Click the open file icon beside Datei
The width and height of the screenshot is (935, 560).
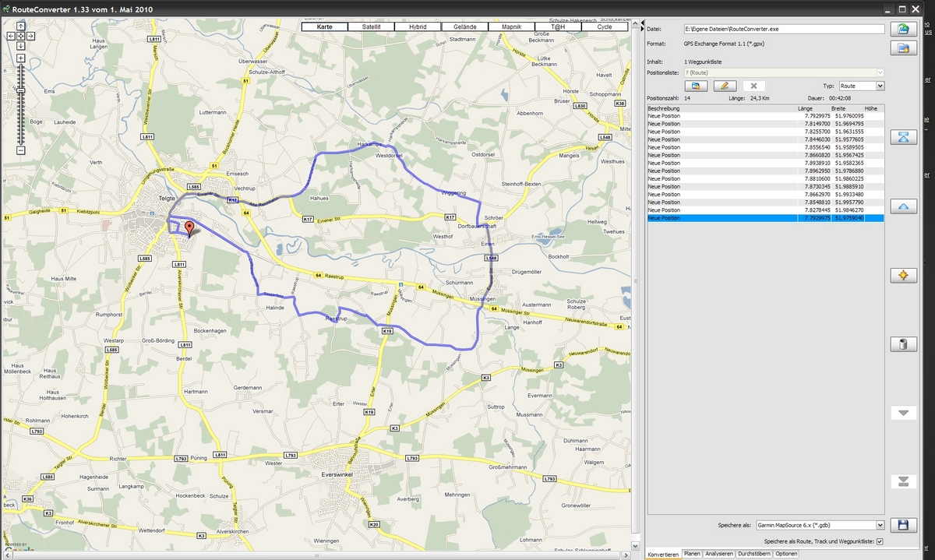point(903,29)
